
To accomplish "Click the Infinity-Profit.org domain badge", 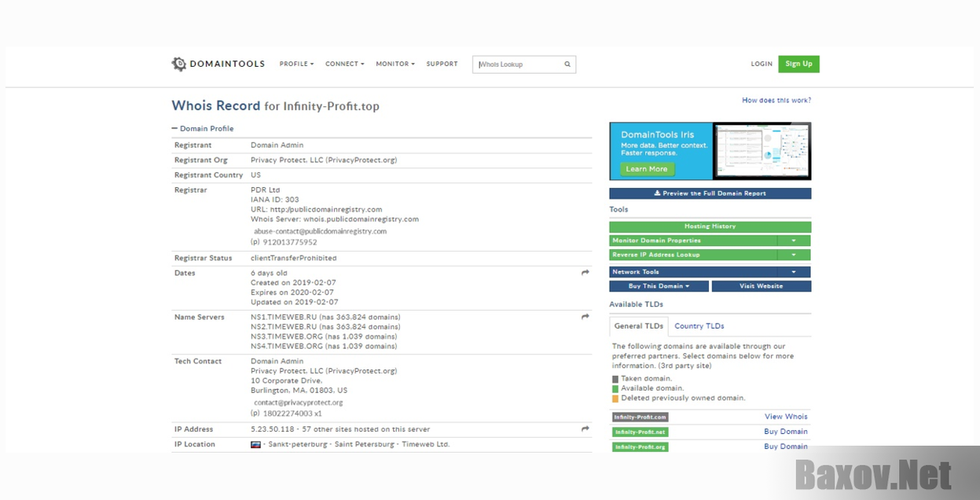I will [x=640, y=447].
